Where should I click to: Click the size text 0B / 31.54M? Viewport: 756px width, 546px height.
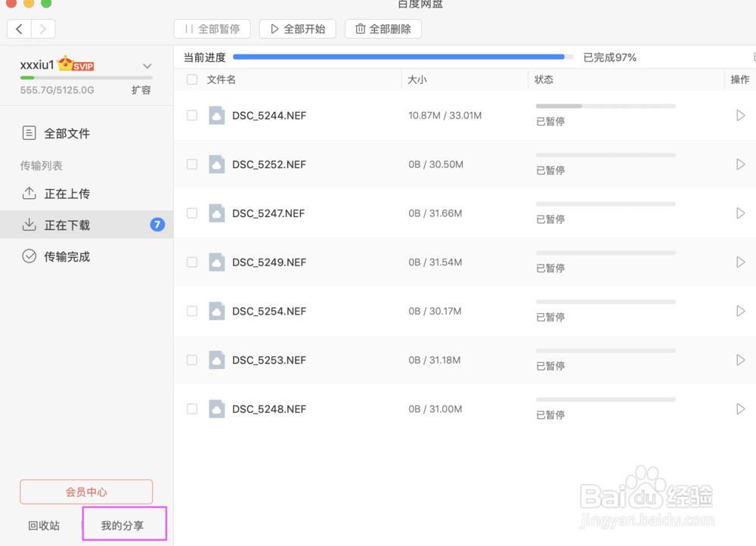click(435, 262)
